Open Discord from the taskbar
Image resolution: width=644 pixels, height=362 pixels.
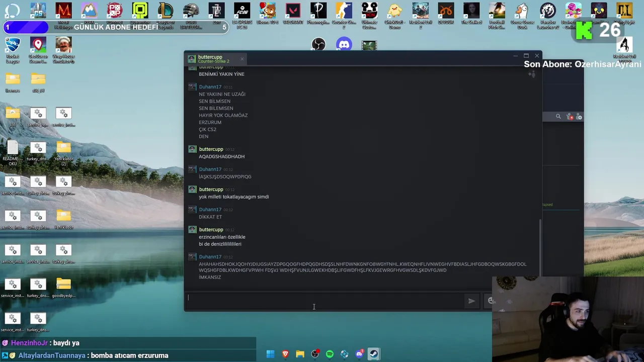click(x=359, y=354)
